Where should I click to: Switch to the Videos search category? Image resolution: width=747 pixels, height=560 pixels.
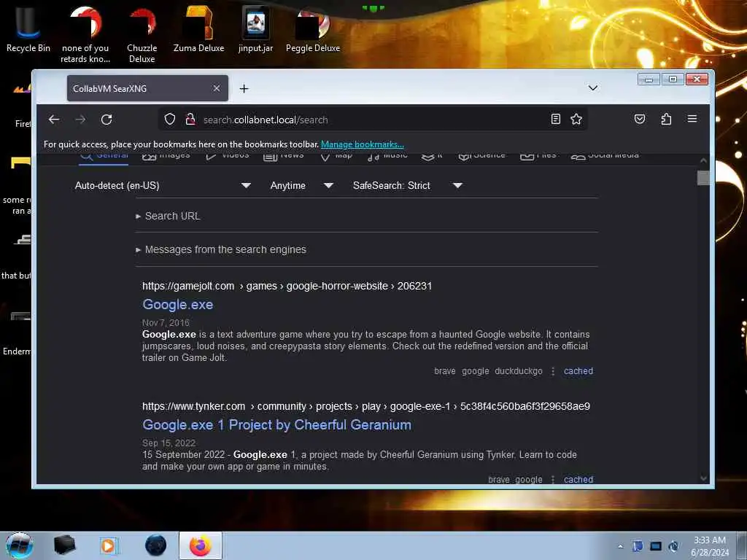tap(228, 156)
